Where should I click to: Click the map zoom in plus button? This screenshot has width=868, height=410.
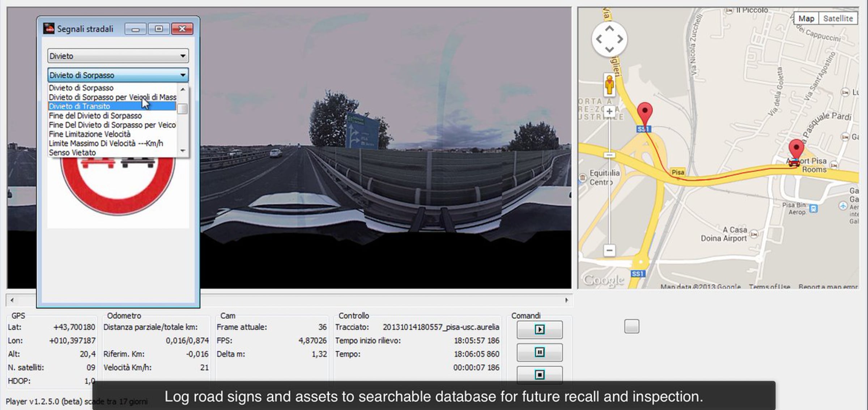coord(609,111)
